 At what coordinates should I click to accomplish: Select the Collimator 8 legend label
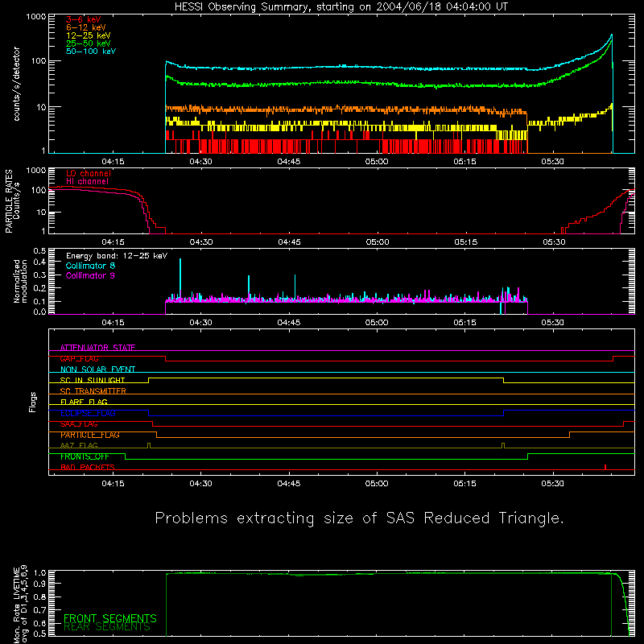click(x=90, y=266)
